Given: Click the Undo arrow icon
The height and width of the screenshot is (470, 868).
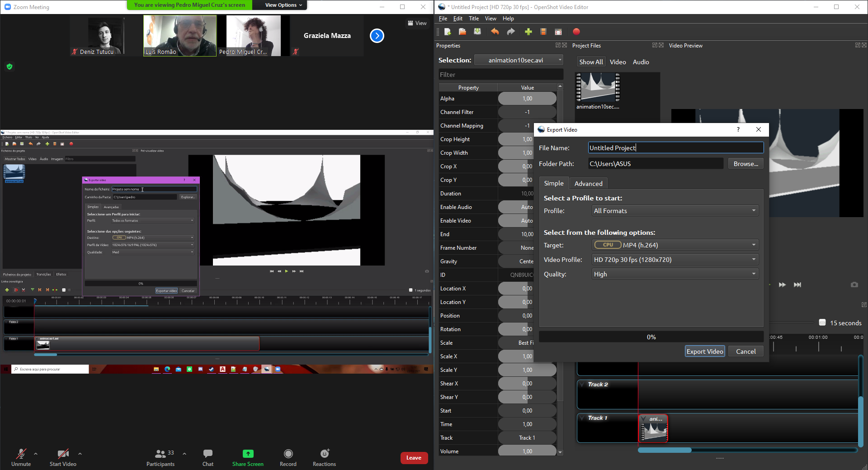Looking at the screenshot, I should (x=495, y=32).
